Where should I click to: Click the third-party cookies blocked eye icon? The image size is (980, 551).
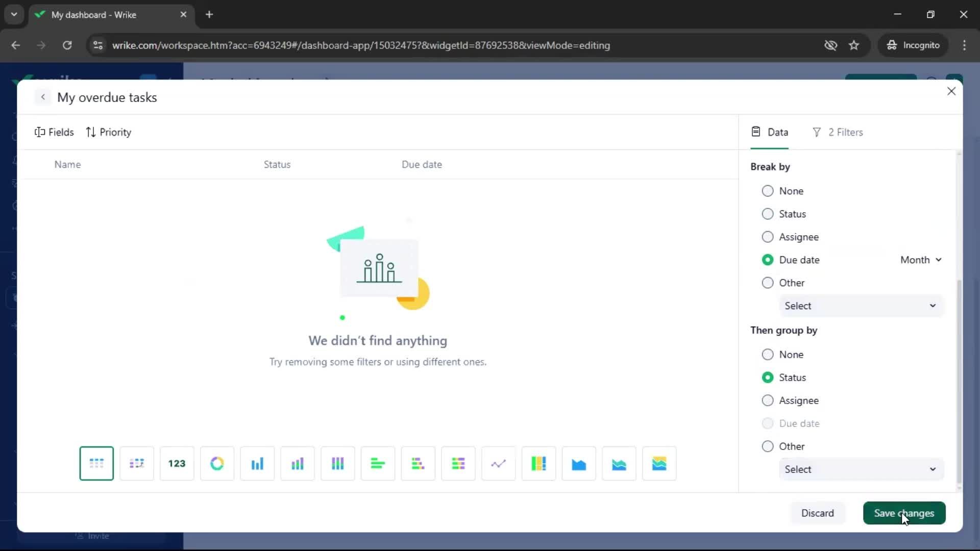[830, 45]
